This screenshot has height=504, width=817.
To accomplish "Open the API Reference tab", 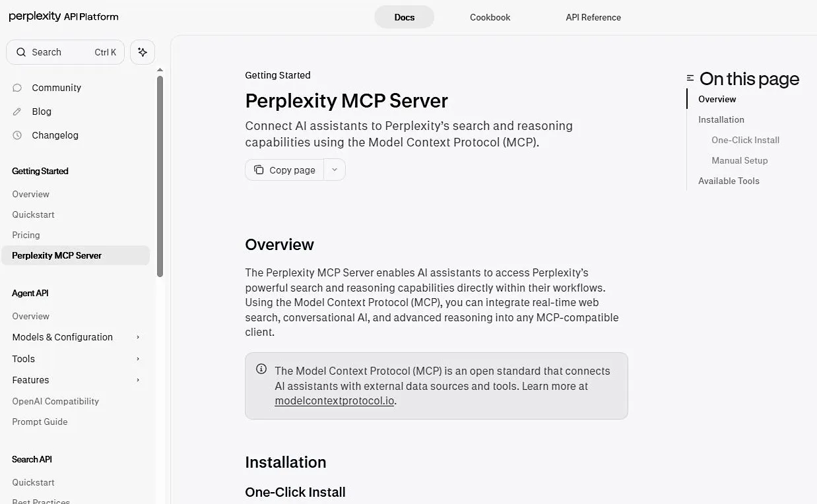I will point(593,17).
